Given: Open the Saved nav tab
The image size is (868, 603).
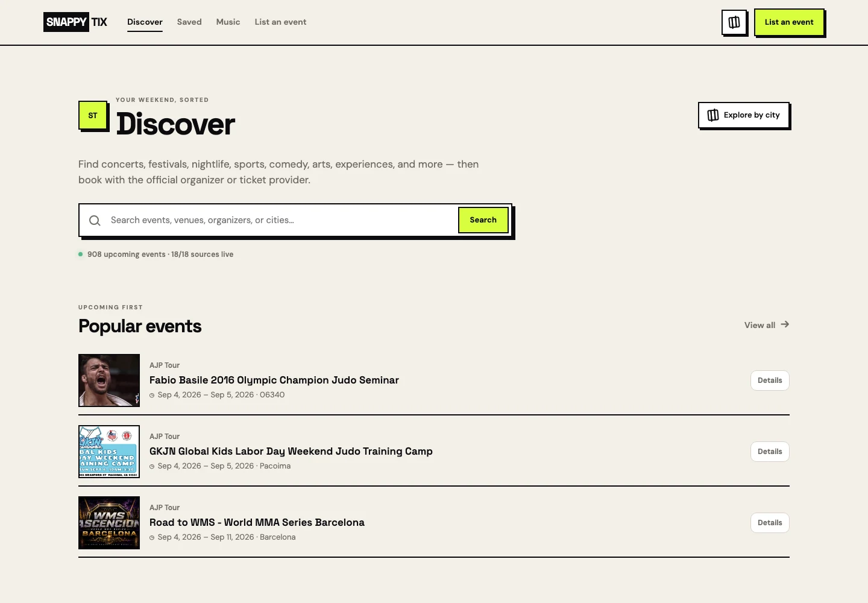Looking at the screenshot, I should [x=189, y=22].
